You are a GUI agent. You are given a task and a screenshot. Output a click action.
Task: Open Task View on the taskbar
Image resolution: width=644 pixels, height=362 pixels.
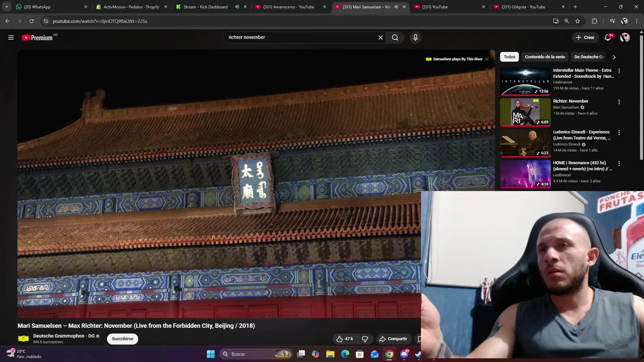[301, 354]
